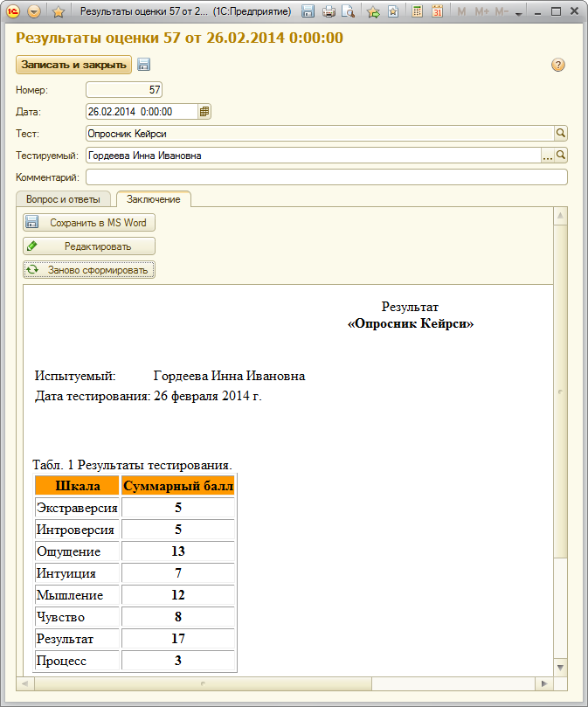Click the vertical scrollbar down arrow
Viewport: 588px width, 707px height.
(560, 668)
